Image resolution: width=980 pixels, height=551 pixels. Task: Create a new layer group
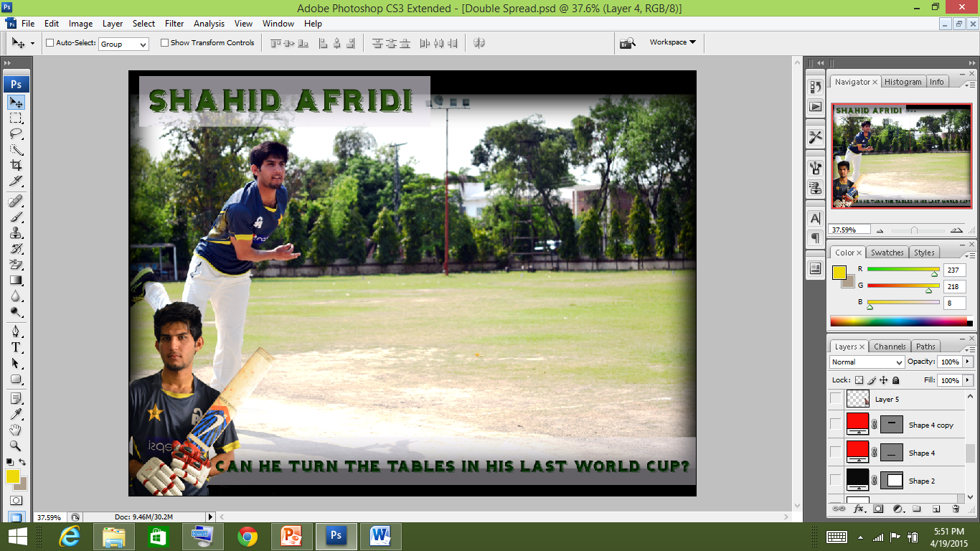tap(917, 509)
